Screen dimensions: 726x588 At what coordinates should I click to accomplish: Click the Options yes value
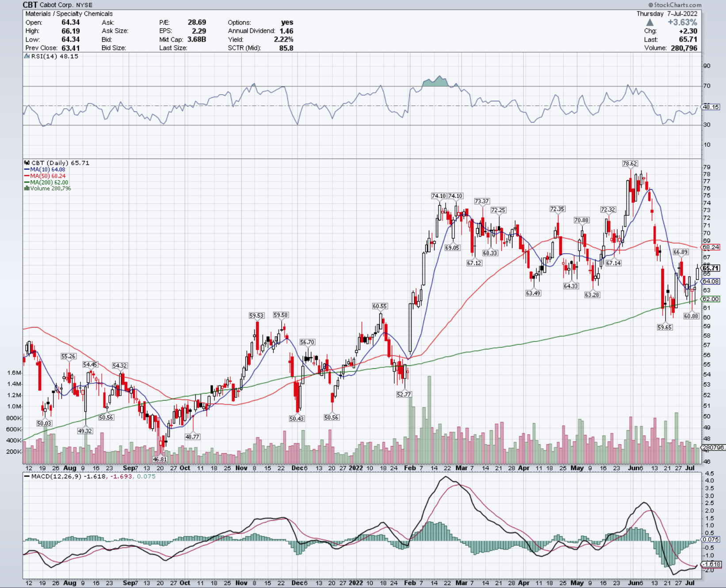[x=287, y=22]
